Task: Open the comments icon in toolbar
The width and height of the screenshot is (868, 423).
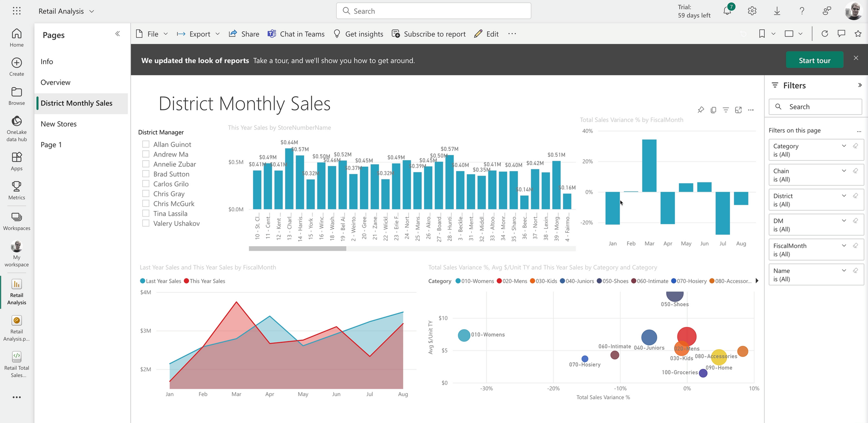Action: (x=842, y=34)
